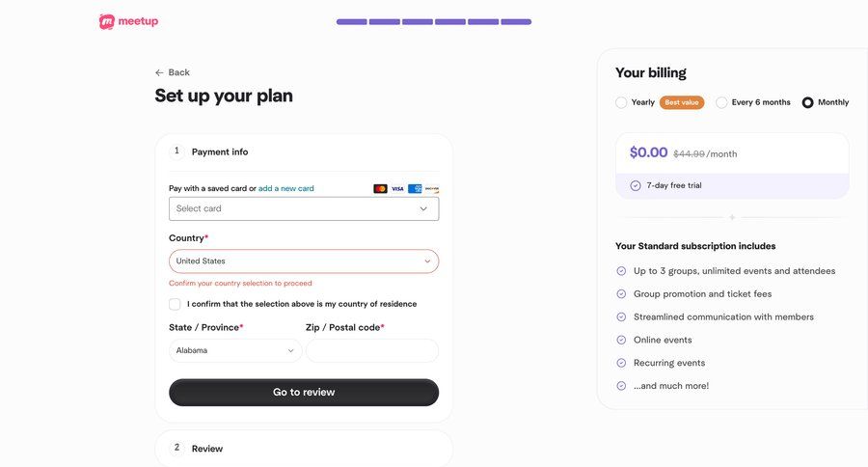Screen dimensions: 868x467
Task: Click the Meetup logo icon
Action: (107, 21)
